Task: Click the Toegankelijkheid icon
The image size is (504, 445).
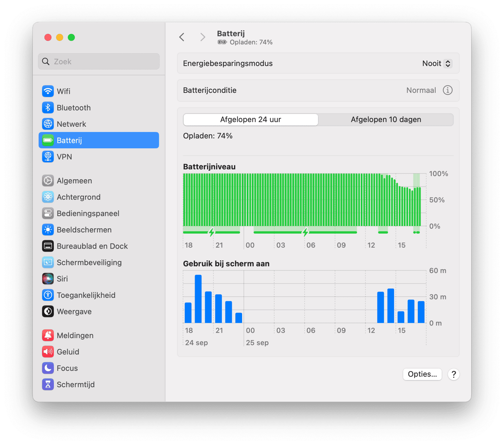Action: tap(48, 295)
